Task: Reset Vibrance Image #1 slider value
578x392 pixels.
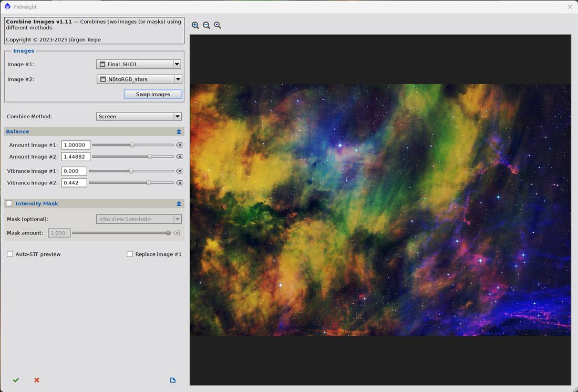Action: (179, 171)
